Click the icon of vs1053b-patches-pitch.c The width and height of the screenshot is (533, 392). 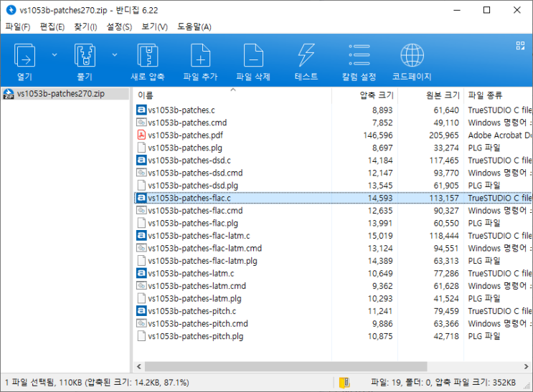(x=141, y=311)
